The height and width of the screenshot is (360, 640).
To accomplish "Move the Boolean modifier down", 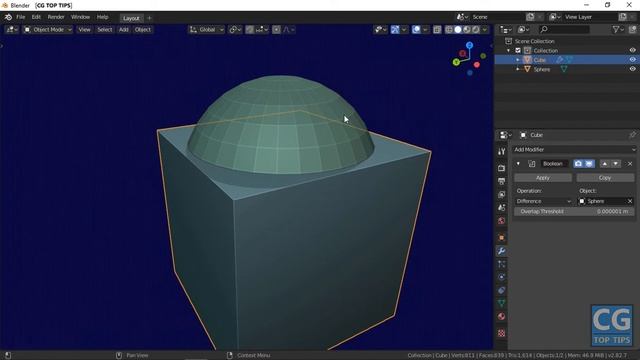I will click(616, 164).
